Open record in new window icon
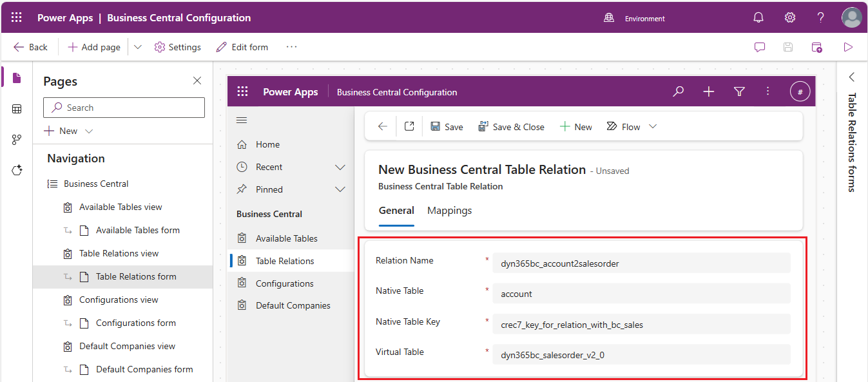This screenshot has height=382, width=868. pyautogui.click(x=409, y=126)
